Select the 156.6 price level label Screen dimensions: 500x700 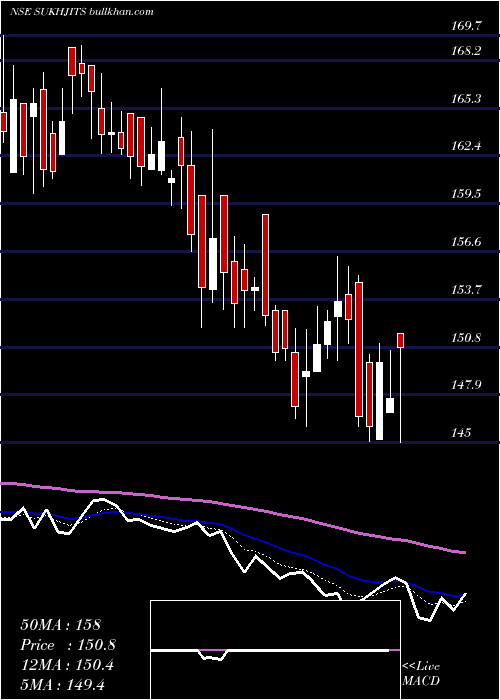pyautogui.click(x=466, y=242)
